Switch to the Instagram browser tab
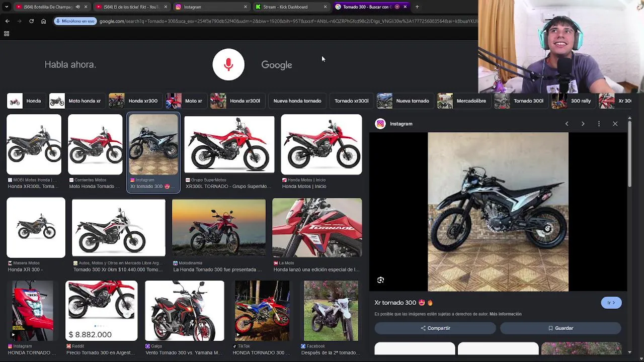The width and height of the screenshot is (644, 362). [x=211, y=7]
